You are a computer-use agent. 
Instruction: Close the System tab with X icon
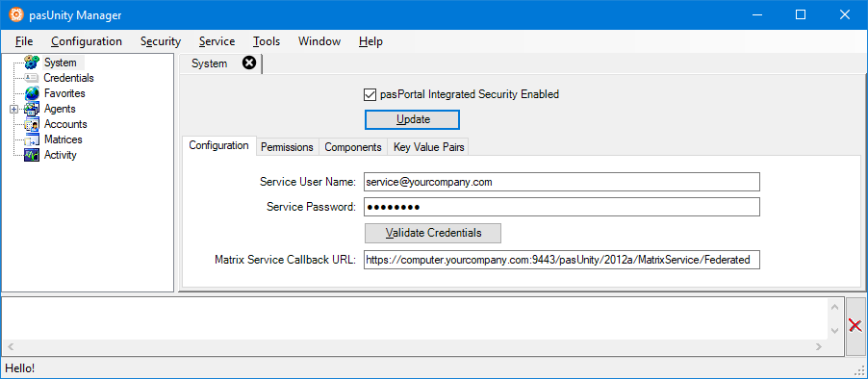tap(249, 63)
